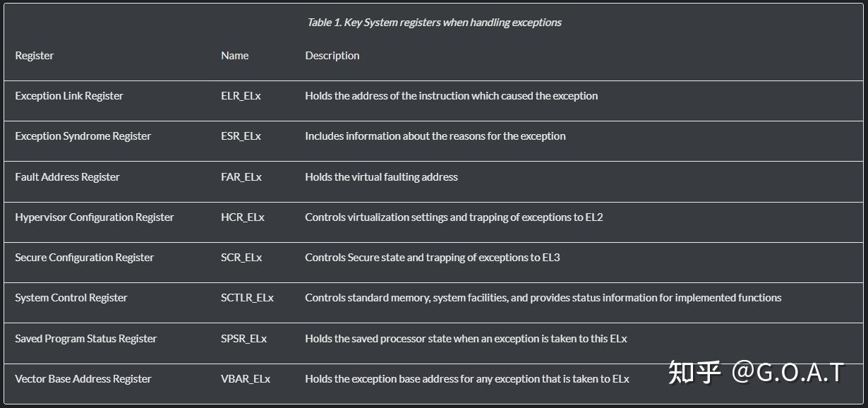Click the SCTLR_ELx name cell
Viewport: 868px width, 408px height.
[x=247, y=298]
